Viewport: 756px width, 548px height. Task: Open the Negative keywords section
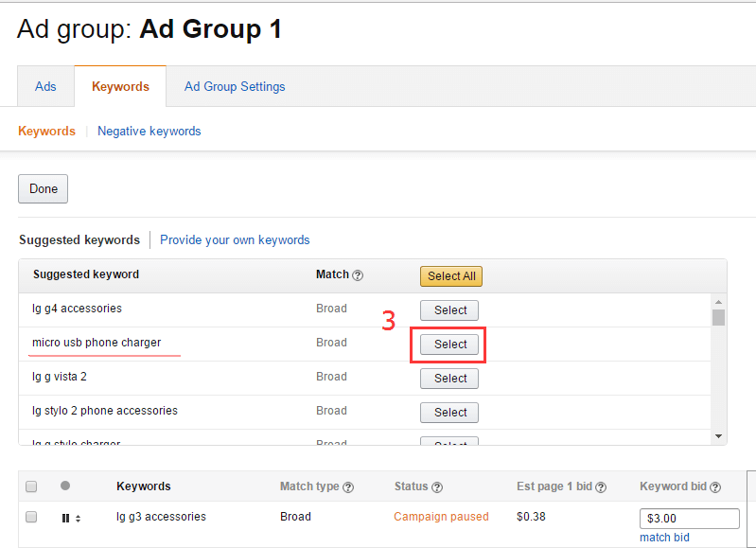pos(149,132)
